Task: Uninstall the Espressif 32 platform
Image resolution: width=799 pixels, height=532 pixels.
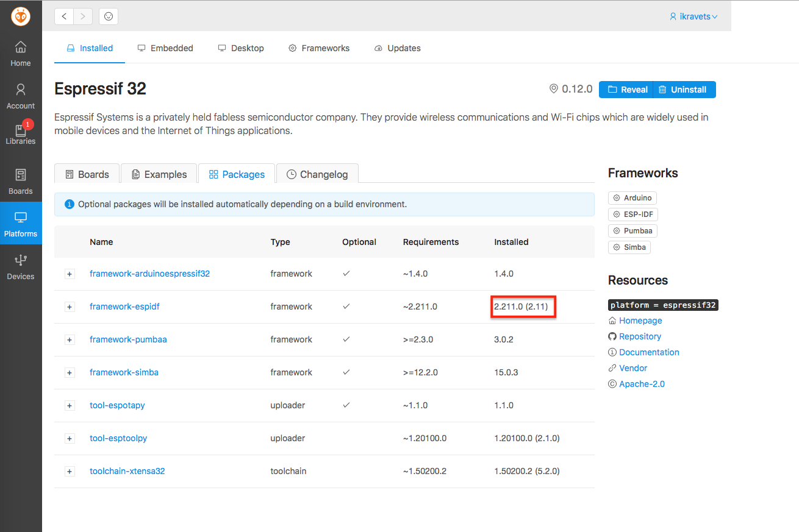Action: click(x=684, y=89)
